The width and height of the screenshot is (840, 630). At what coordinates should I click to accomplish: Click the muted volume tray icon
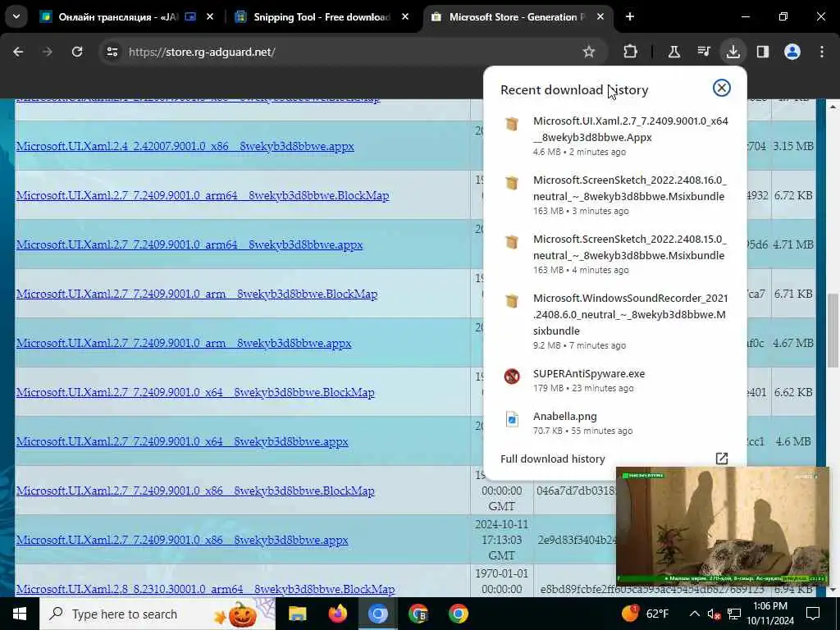click(x=714, y=614)
